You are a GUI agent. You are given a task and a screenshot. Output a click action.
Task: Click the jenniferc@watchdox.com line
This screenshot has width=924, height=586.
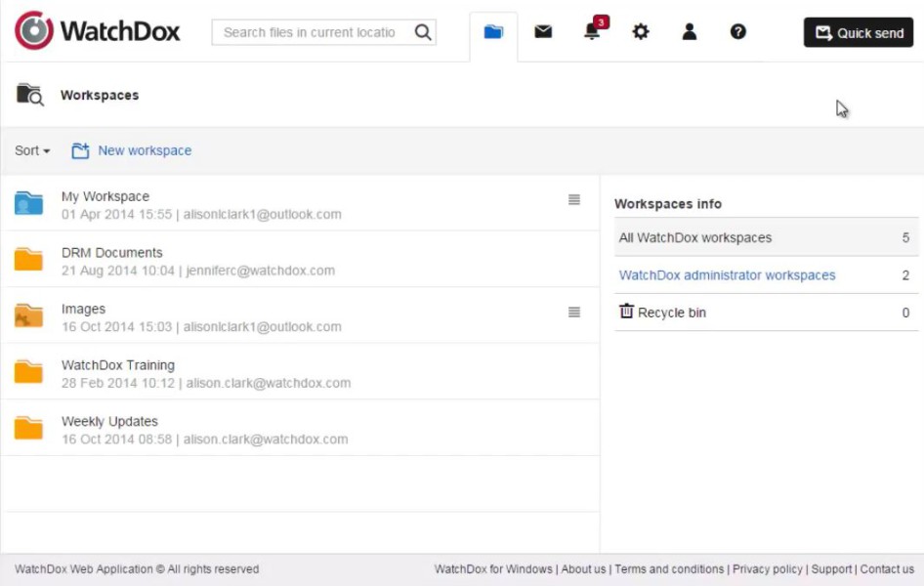pos(261,271)
